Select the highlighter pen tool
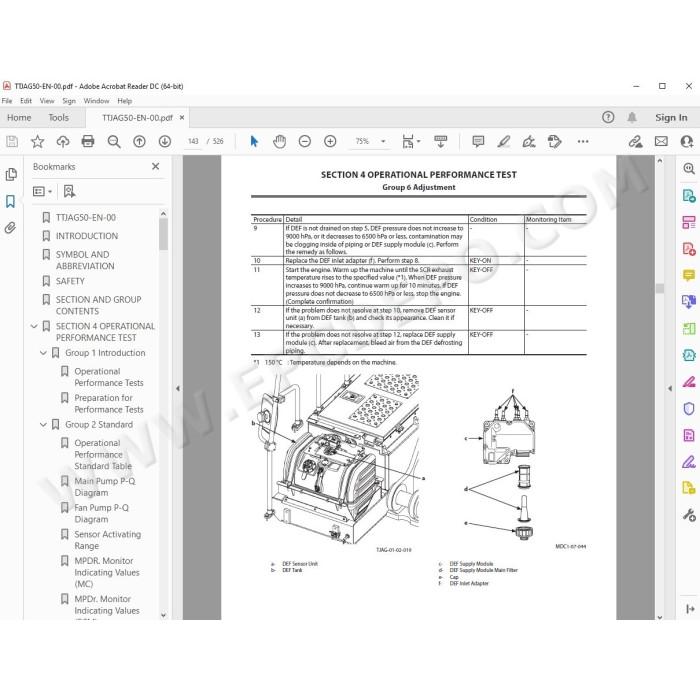Image resolution: width=700 pixels, height=700 pixels. click(x=504, y=142)
